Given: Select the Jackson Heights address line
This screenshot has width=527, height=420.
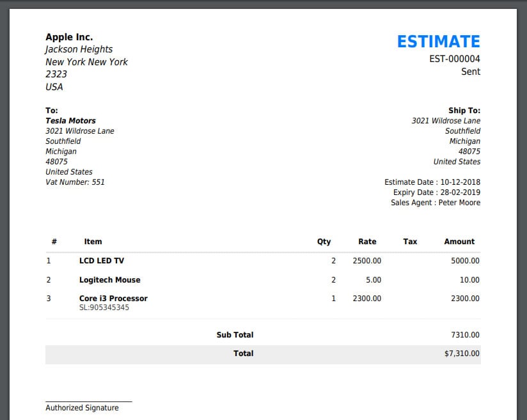Looking at the screenshot, I should click(79, 49).
